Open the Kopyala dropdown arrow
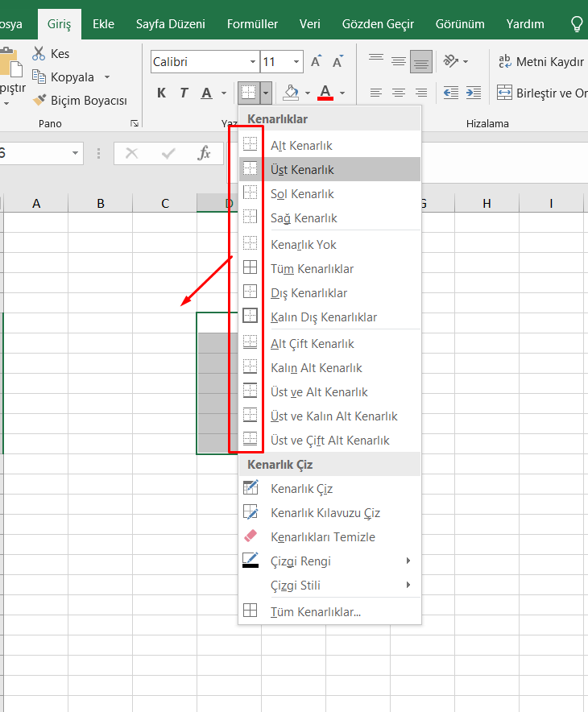Image resolution: width=588 pixels, height=712 pixels. pyautogui.click(x=107, y=77)
